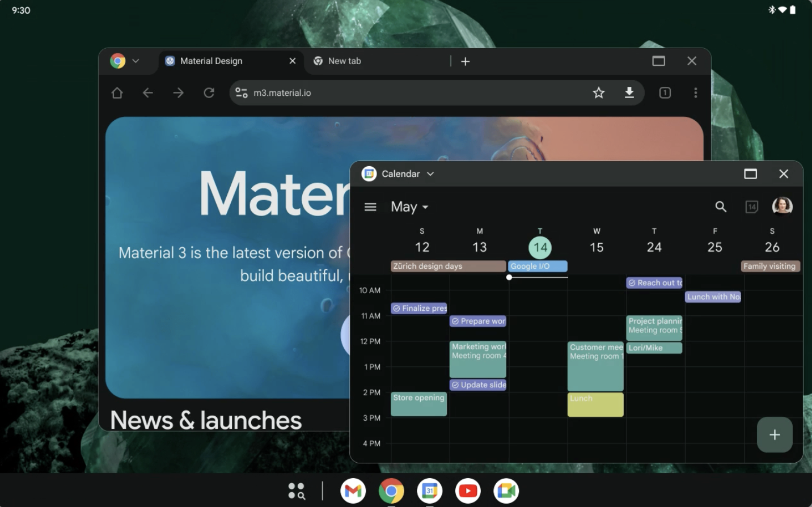Open account profile avatar in Calendar
The height and width of the screenshot is (507, 812).
point(783,206)
